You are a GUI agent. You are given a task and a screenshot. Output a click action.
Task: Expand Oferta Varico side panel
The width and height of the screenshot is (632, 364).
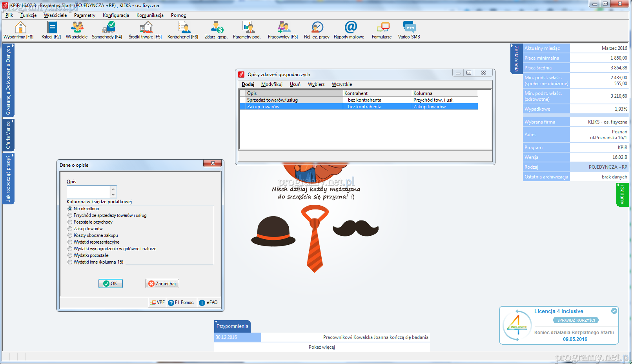8,135
